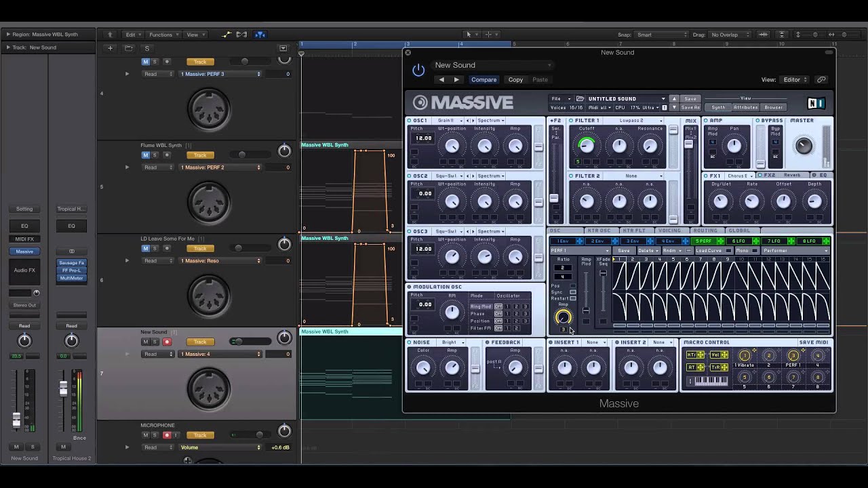The height and width of the screenshot is (488, 868).
Task: Open Filter 1 Lowpass 2 type dropdown
Action: point(634,121)
